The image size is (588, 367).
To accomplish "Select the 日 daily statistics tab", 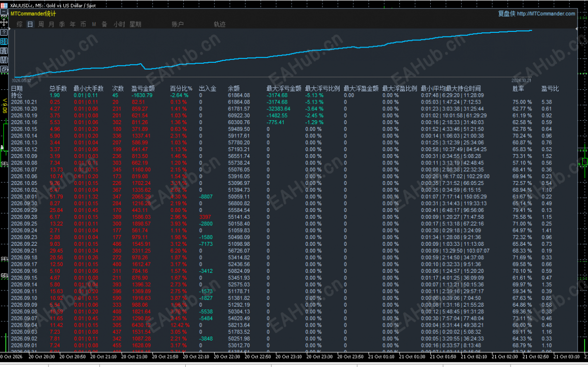I will (30, 24).
